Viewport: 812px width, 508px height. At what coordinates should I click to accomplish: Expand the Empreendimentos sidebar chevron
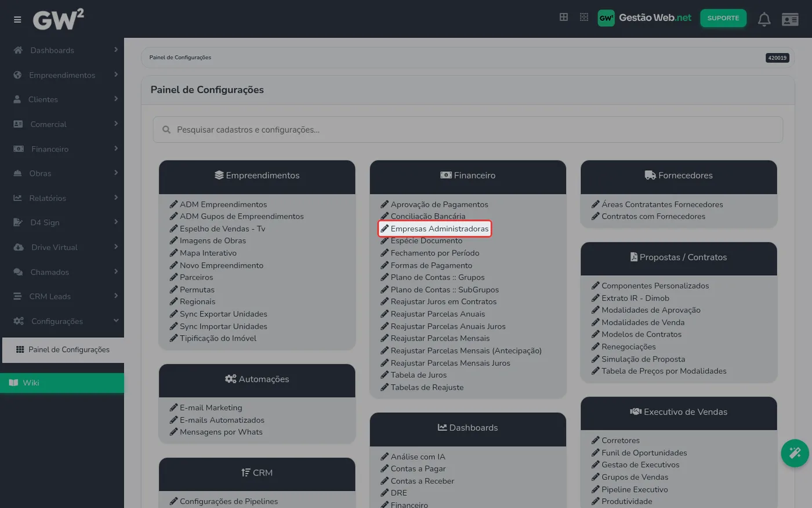[116, 74]
